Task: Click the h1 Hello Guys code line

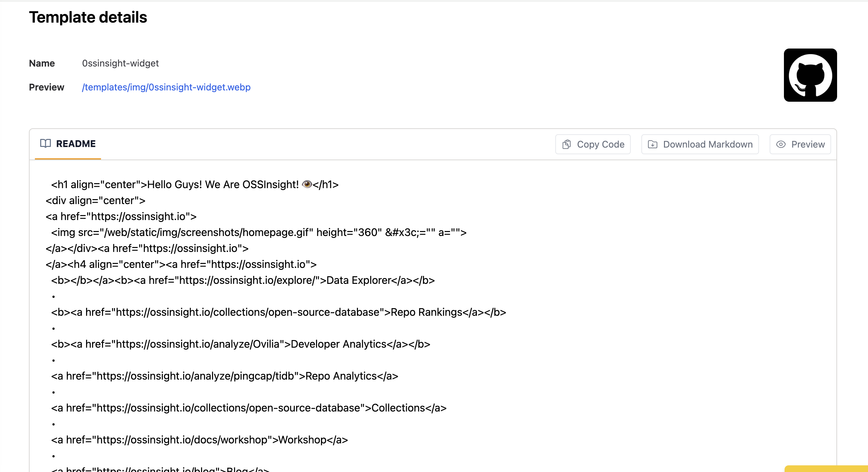Action: pos(195,184)
